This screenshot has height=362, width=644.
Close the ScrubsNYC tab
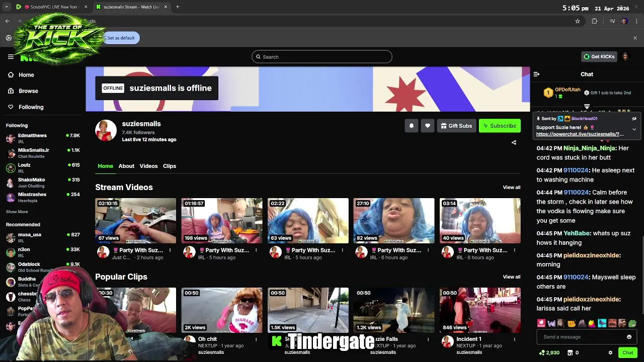tap(86, 7)
